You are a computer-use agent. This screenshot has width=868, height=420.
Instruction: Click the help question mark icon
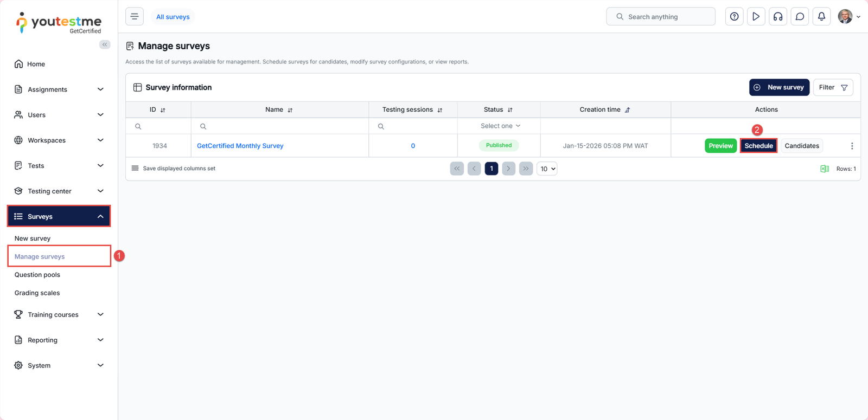[734, 17]
